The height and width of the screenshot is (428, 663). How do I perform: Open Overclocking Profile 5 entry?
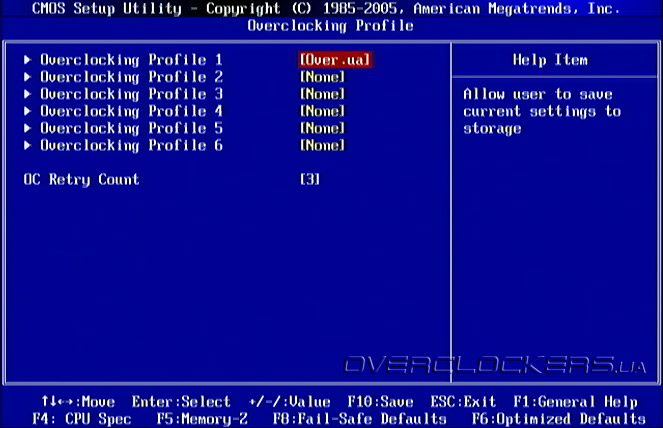pyautogui.click(x=132, y=129)
